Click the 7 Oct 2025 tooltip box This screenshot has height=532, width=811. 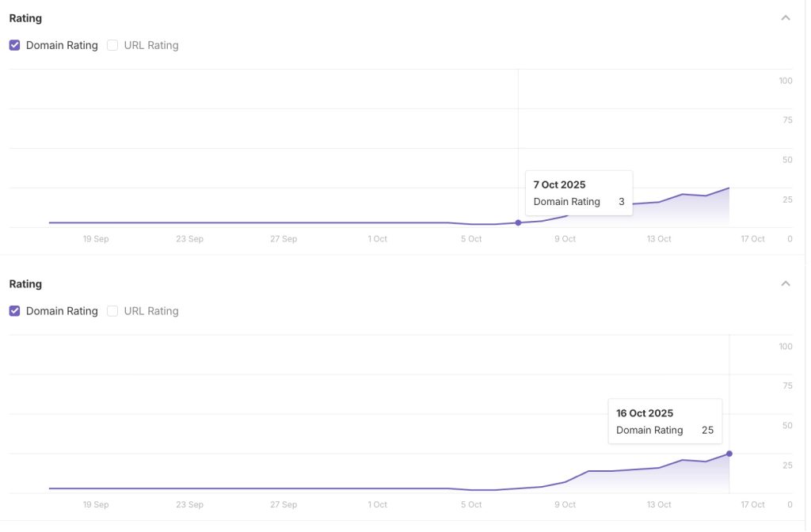pos(579,193)
